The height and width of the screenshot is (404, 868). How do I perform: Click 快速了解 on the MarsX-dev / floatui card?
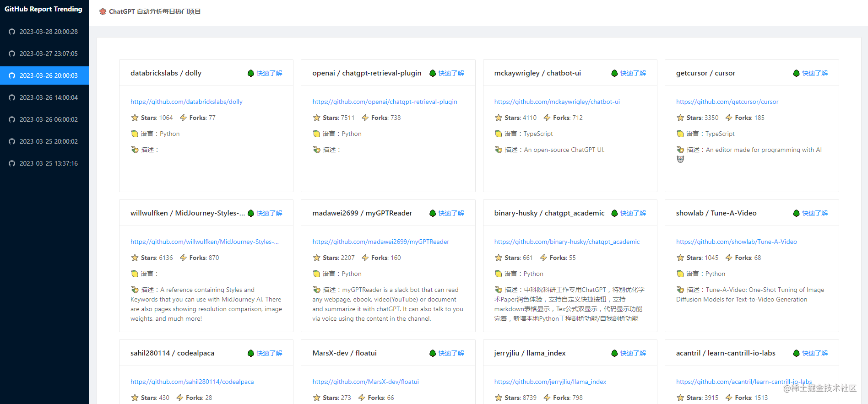451,353
